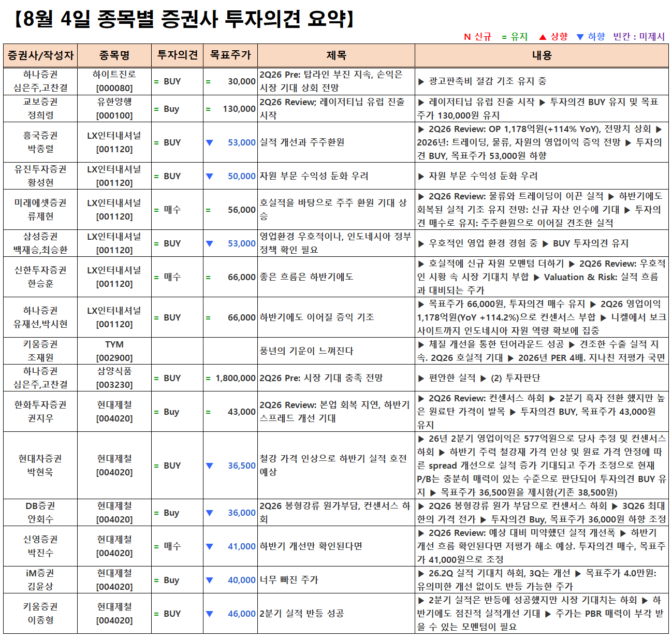Click the 'TYM [002900]' stock cell

(114, 351)
